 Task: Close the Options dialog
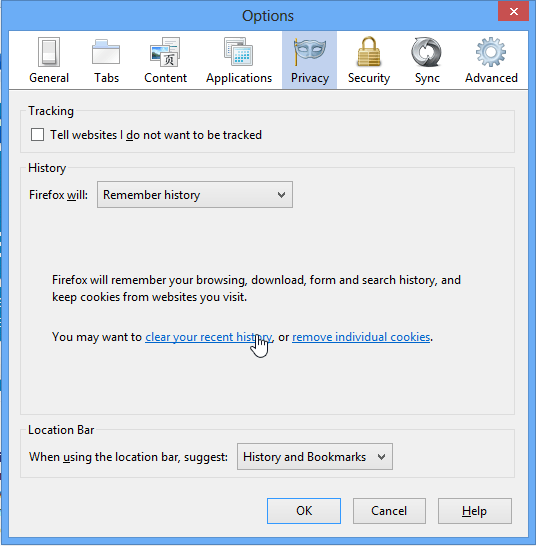click(x=513, y=11)
